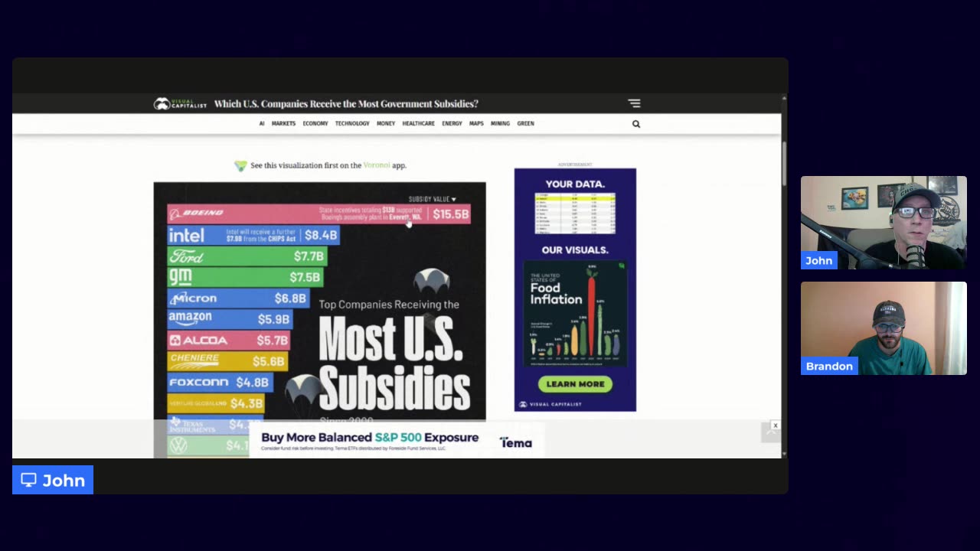Click the Venture Global LNG $4.3B bar
This screenshot has width=980, height=551.
coord(217,403)
